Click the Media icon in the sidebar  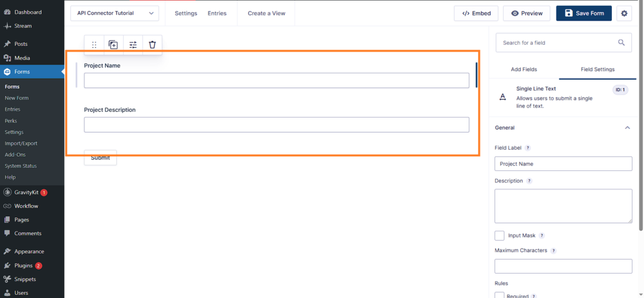click(x=8, y=58)
